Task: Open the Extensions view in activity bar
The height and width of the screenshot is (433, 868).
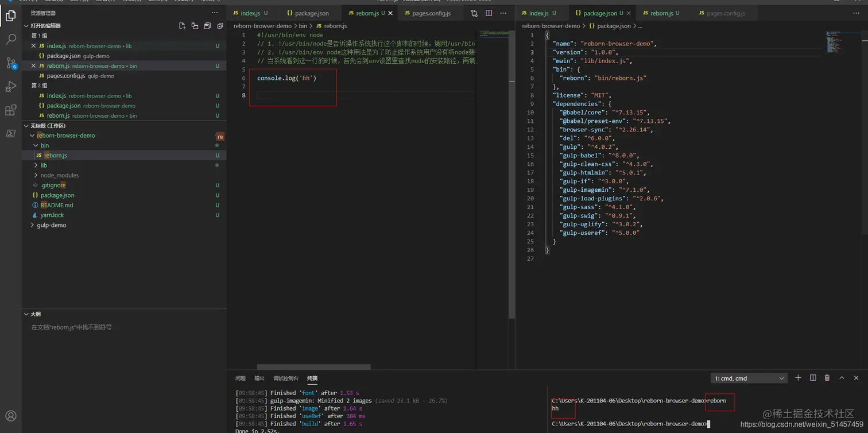Action: pyautogui.click(x=10, y=110)
